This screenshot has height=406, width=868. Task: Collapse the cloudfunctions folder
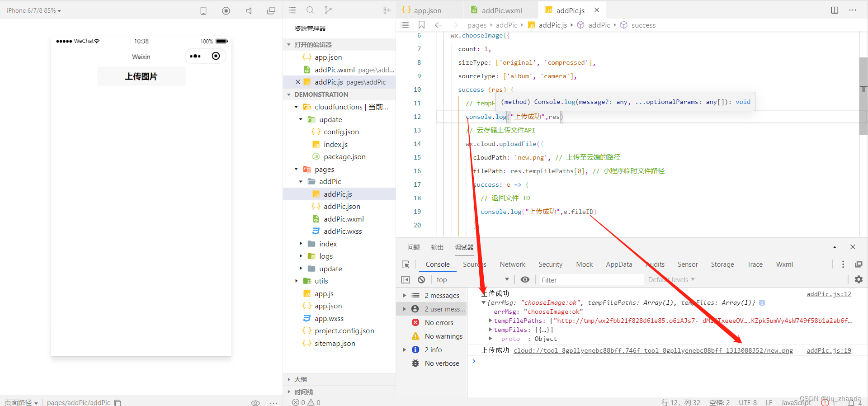point(296,107)
